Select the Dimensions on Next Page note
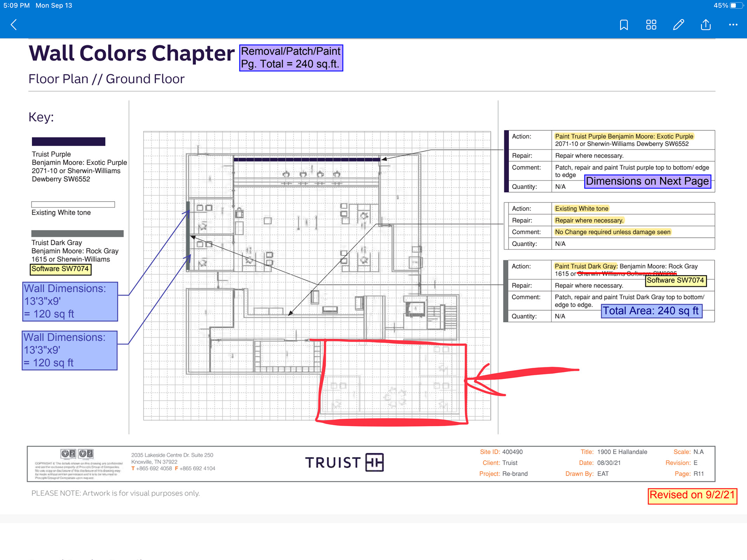The height and width of the screenshot is (560, 747). coord(647,181)
